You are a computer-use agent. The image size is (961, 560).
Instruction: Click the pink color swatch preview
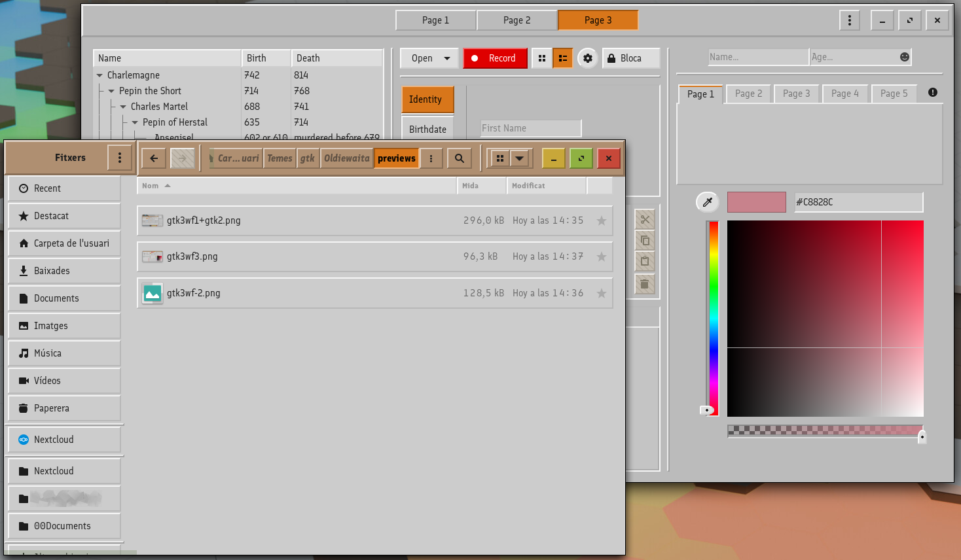click(757, 202)
